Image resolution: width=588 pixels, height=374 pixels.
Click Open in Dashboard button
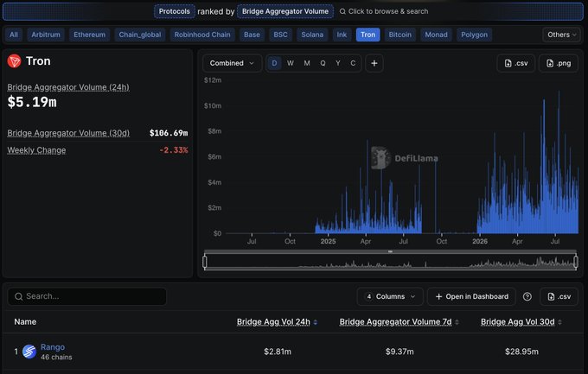472,297
